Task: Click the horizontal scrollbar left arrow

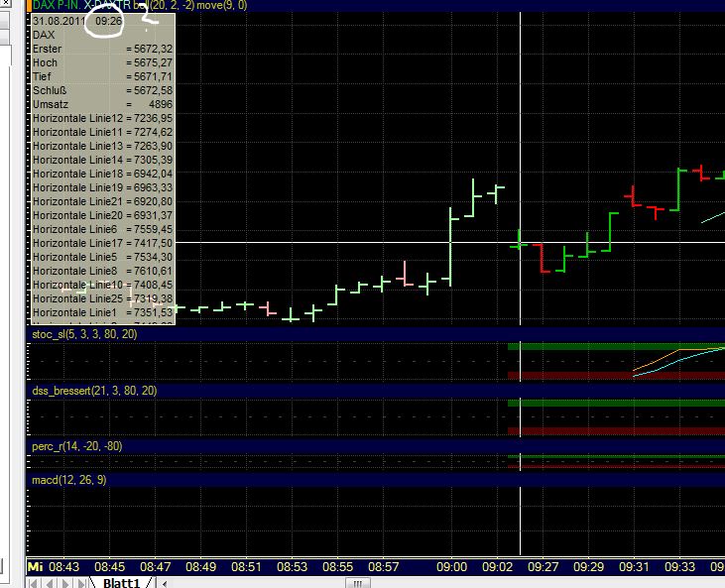Action: point(165,583)
